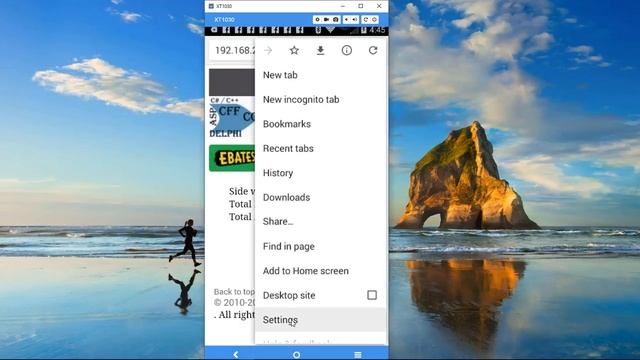Click the XT1030 label in blue toolbar
The width and height of the screenshot is (640, 360).
[x=224, y=20]
